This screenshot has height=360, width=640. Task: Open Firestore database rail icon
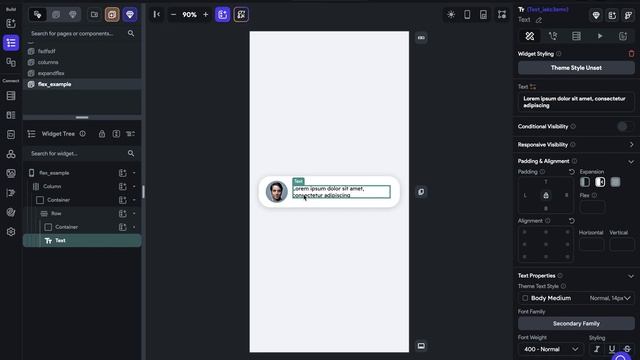click(x=11, y=96)
